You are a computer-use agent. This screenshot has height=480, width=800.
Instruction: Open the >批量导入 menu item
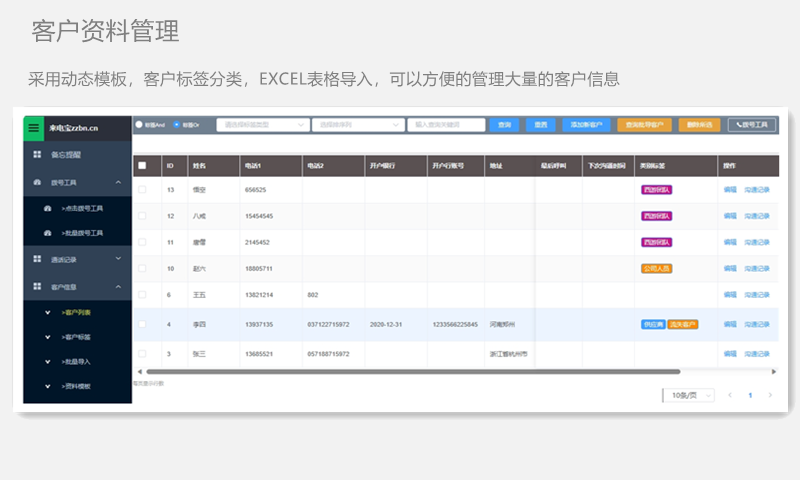tap(78, 362)
